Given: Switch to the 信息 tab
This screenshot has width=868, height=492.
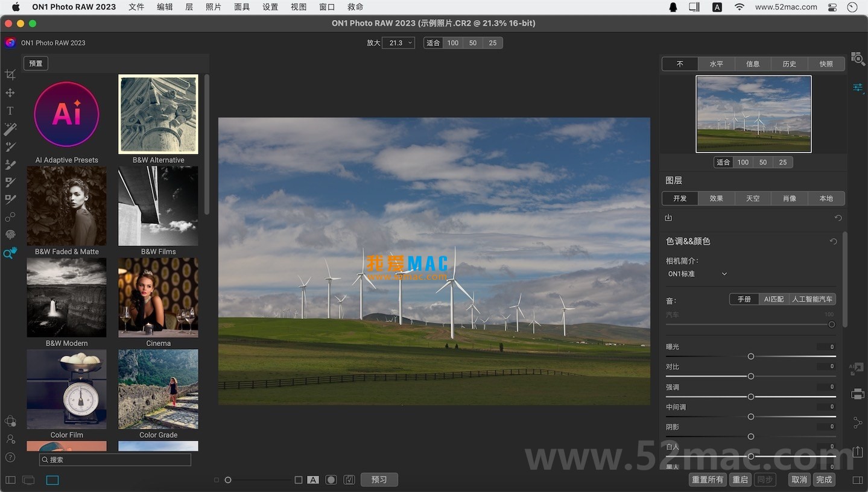Looking at the screenshot, I should click(x=753, y=64).
